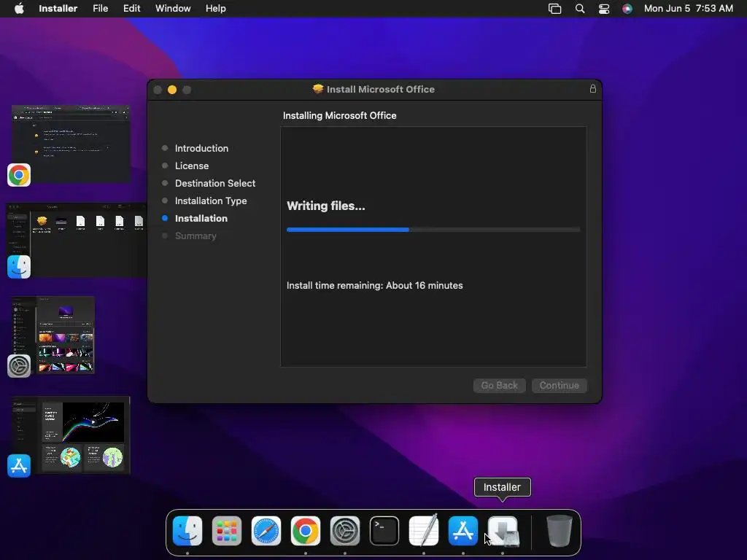Open System Preferences in the Dock
Screen dimensions: 747x560
(345, 531)
